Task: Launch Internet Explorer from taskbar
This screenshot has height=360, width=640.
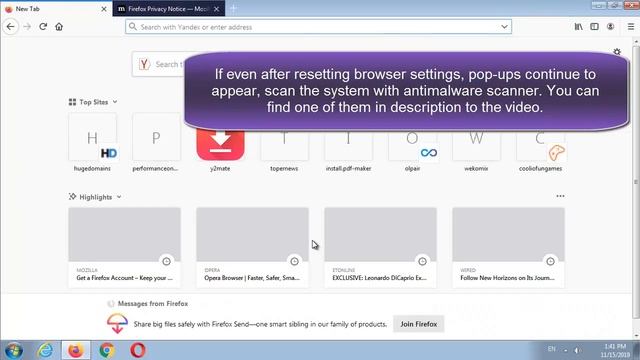Action: (45, 350)
